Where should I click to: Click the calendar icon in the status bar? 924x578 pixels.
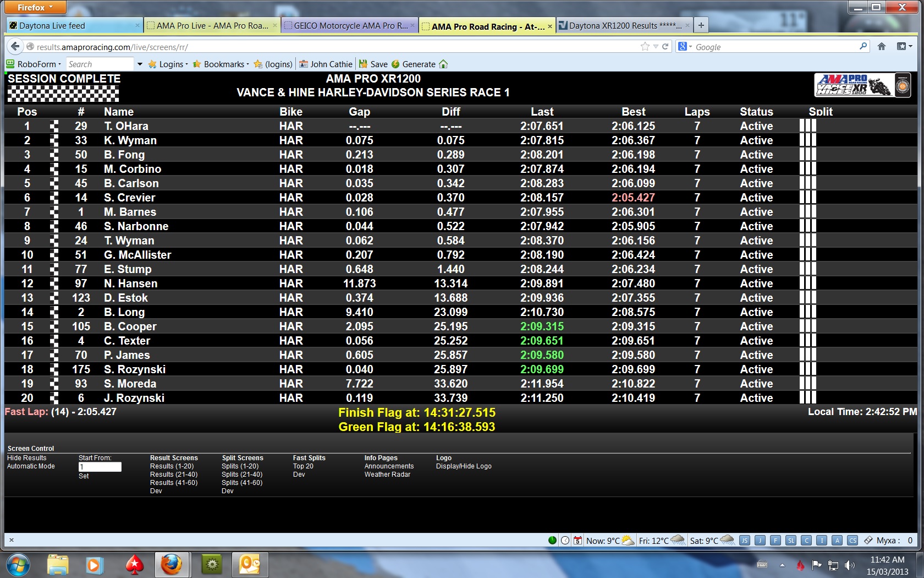(577, 541)
